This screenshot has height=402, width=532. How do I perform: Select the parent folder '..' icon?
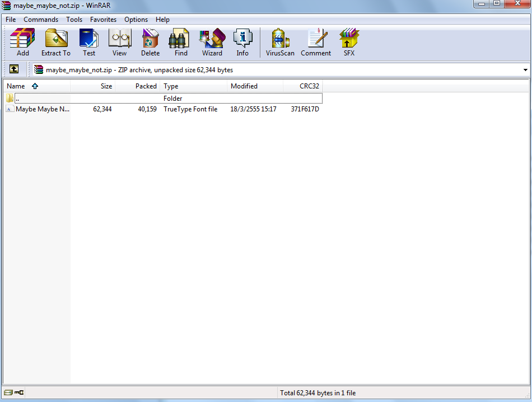coord(10,99)
